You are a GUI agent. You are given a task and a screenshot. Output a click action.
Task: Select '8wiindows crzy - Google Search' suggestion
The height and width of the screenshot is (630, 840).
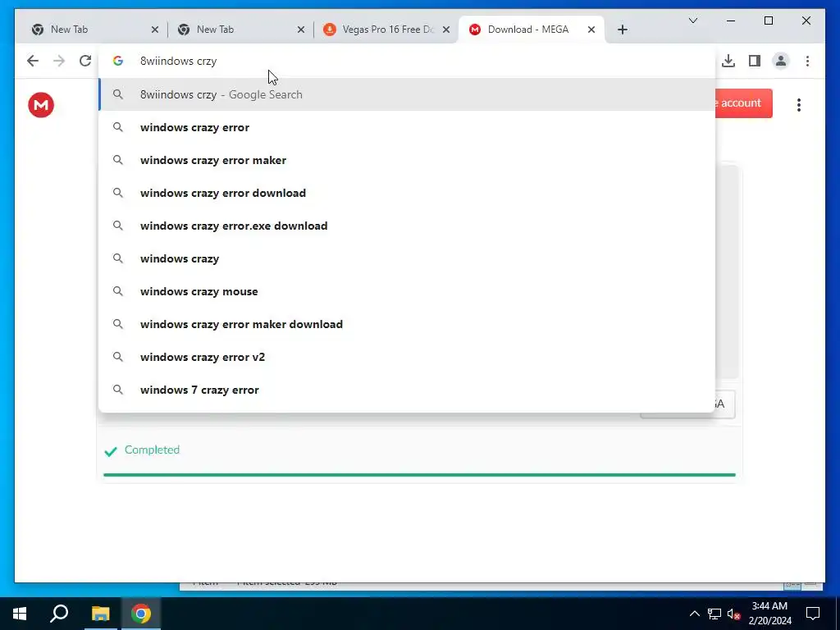tap(407, 94)
